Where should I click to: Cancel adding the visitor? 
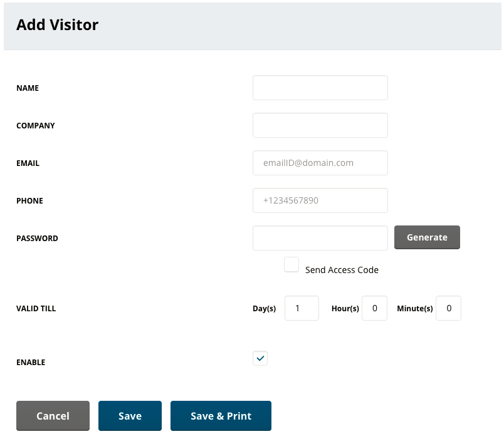coord(53,416)
